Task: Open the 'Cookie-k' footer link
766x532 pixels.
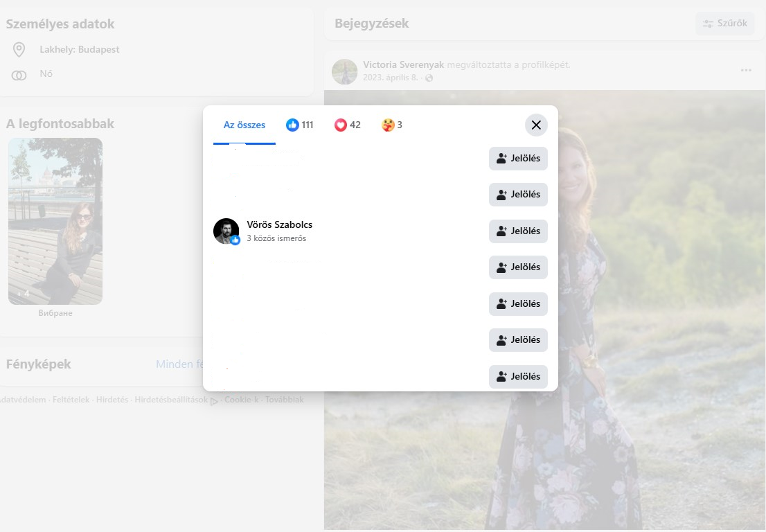Action: [241, 400]
